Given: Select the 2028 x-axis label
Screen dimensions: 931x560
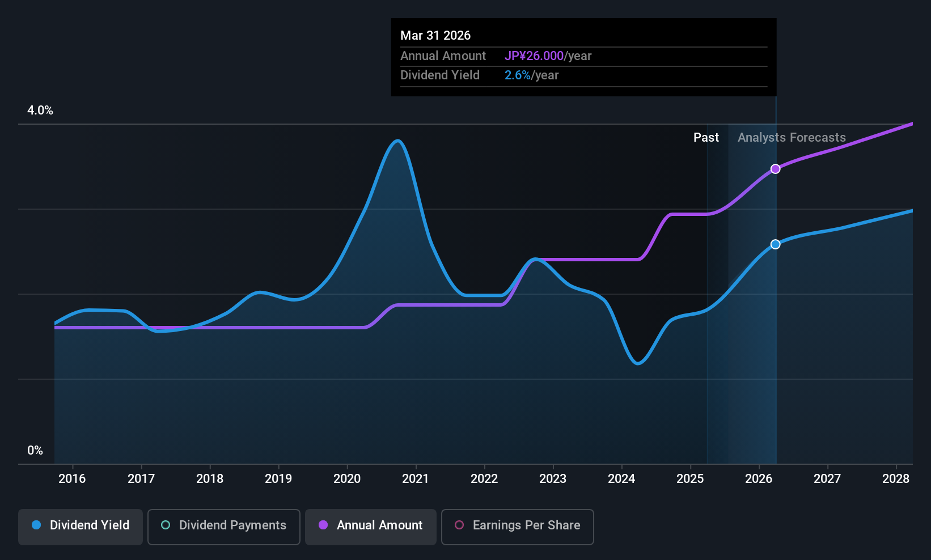Looking at the screenshot, I should 896,479.
